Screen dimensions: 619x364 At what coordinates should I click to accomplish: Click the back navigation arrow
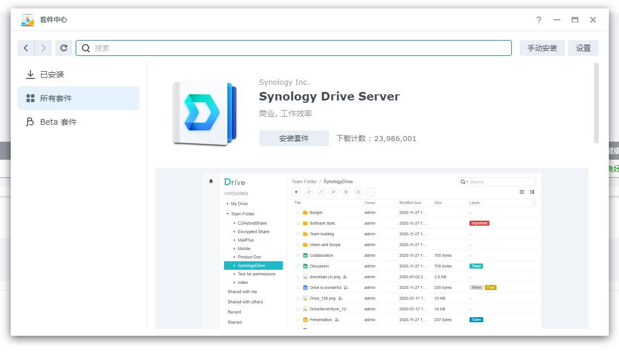[x=26, y=48]
